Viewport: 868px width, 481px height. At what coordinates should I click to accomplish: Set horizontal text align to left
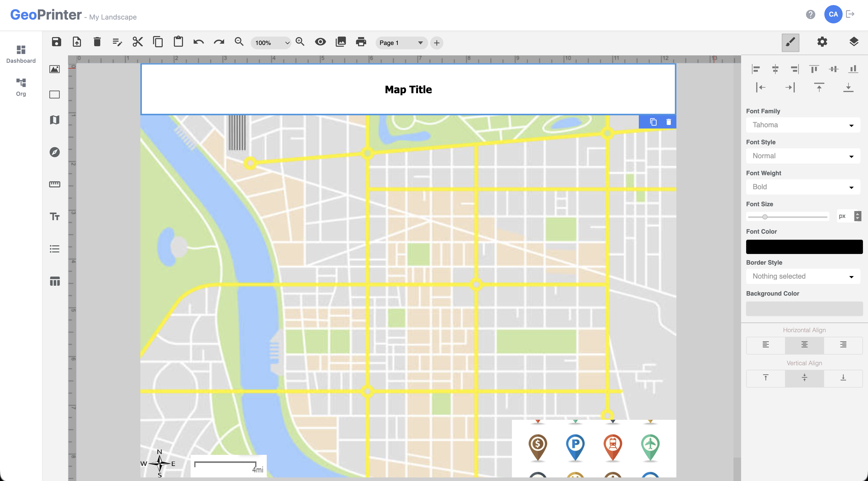(x=765, y=345)
